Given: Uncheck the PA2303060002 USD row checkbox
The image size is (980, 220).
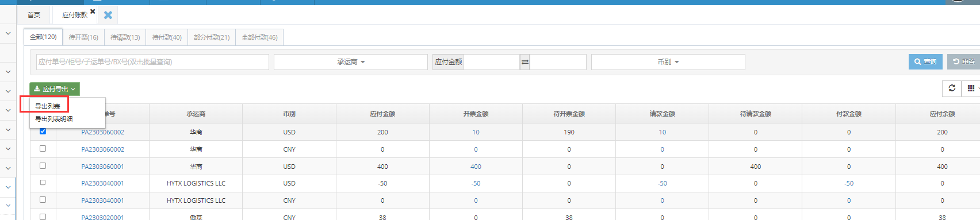Looking at the screenshot, I should point(43,131).
